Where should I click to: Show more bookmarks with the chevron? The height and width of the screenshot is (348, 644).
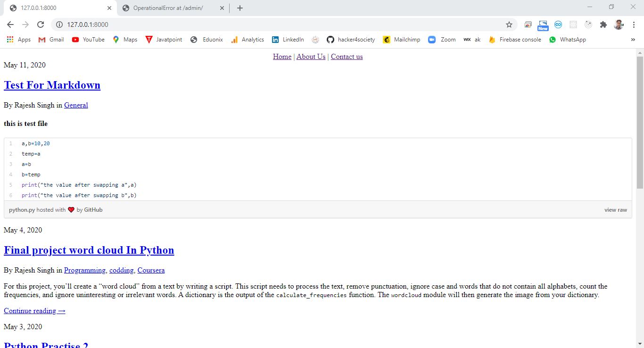coord(633,40)
